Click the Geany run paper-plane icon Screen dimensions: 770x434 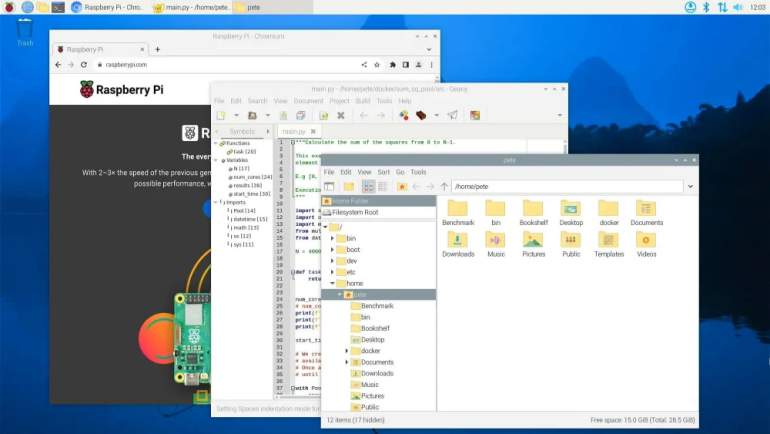coord(452,115)
